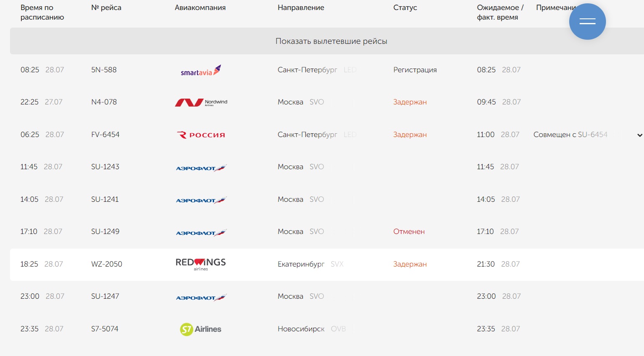644x356 pixels.
Task: Click the Red Wings airline logo
Action: (201, 264)
